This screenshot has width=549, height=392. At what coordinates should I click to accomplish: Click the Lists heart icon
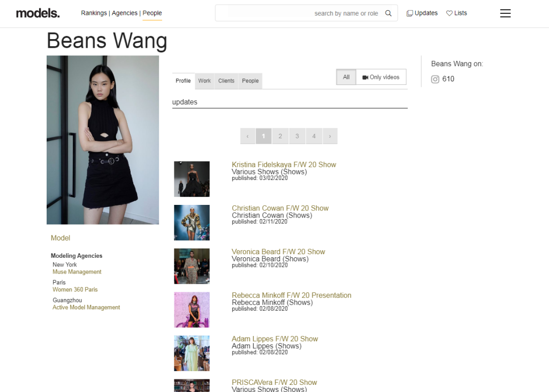point(449,13)
